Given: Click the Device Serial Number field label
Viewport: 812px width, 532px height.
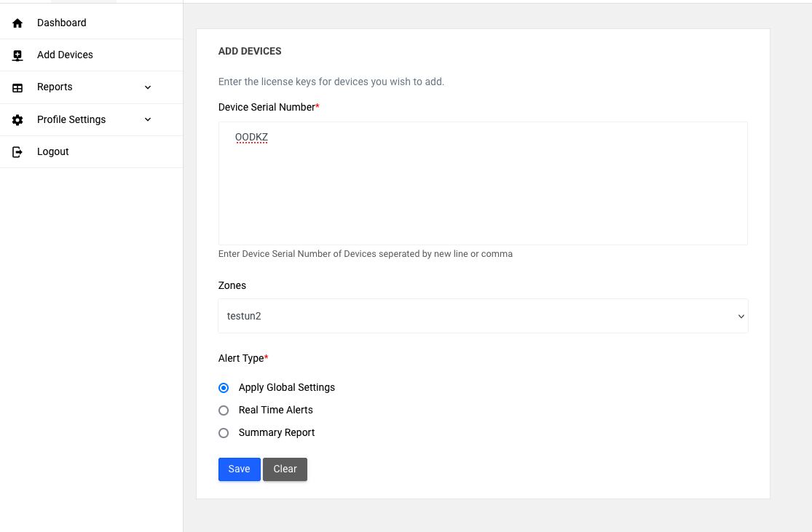Looking at the screenshot, I should tap(267, 107).
